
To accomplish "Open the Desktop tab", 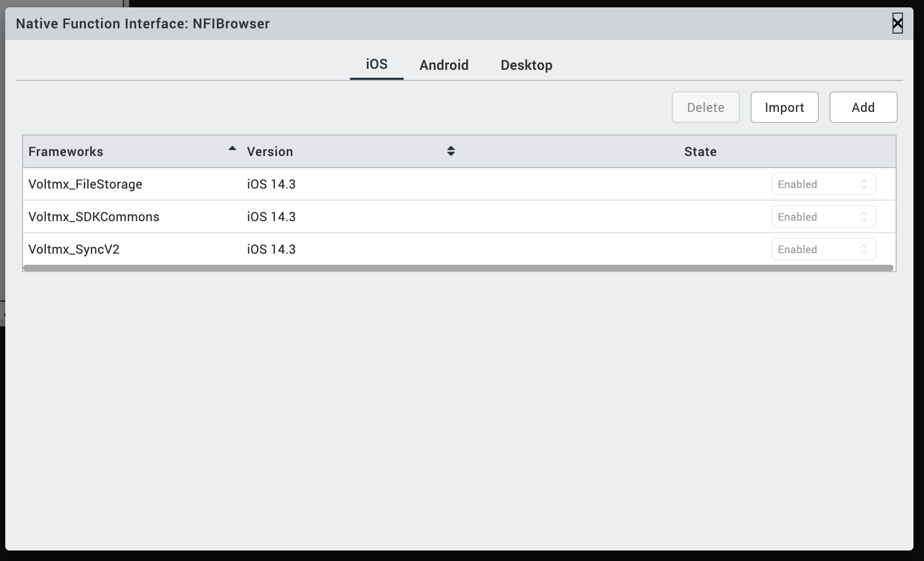I will click(526, 65).
